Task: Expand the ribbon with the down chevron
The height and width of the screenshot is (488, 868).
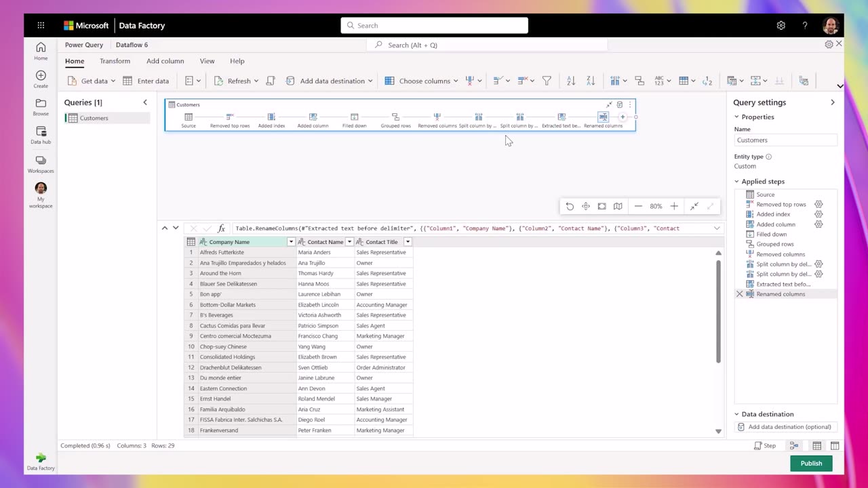Action: 840,86
